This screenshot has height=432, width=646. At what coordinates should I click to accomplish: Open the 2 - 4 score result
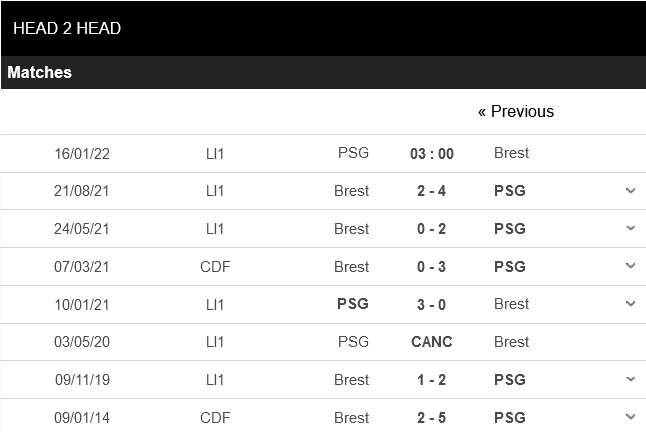432,191
